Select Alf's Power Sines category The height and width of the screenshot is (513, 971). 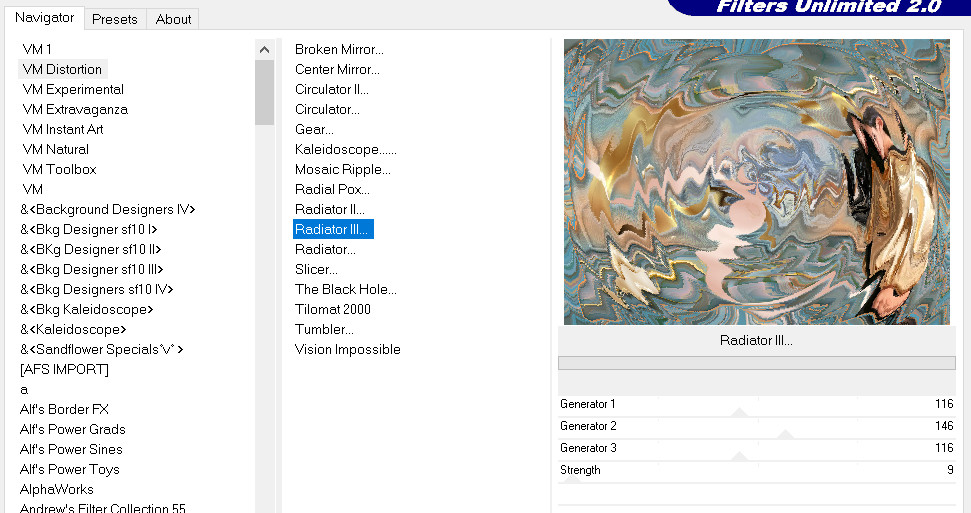coord(71,449)
